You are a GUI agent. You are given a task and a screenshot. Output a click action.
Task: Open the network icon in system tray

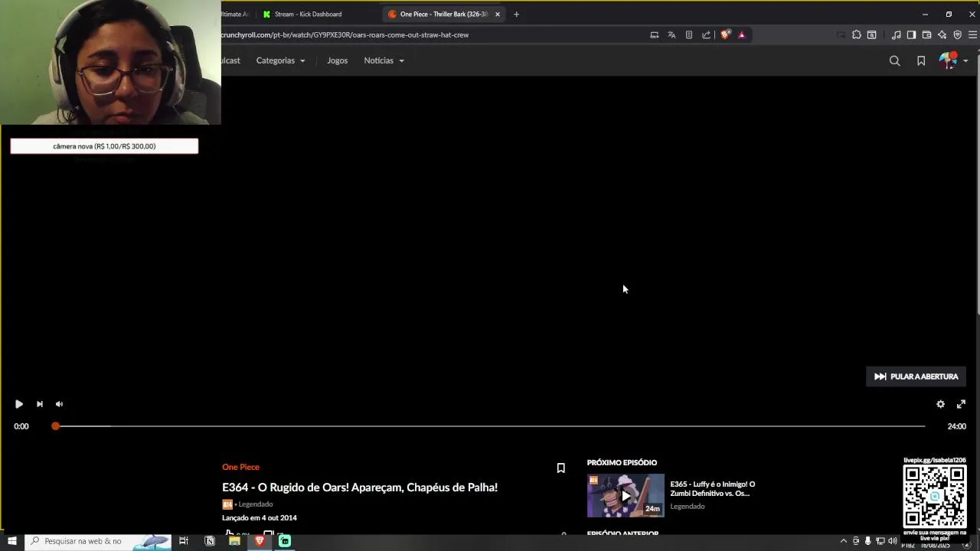[x=880, y=541]
